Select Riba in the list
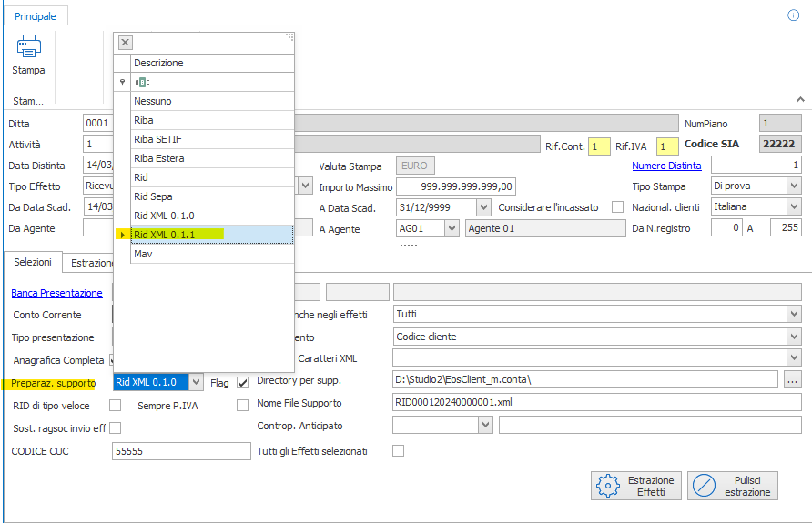 (x=212, y=120)
